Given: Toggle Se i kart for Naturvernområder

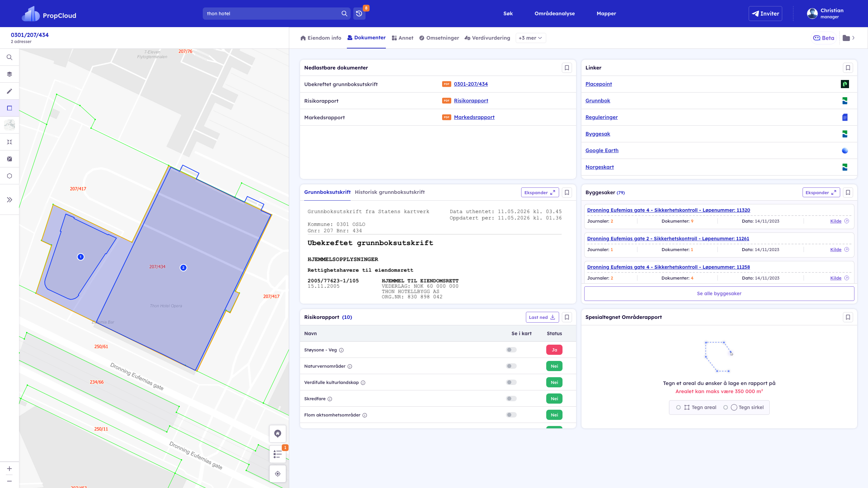Looking at the screenshot, I should tap(511, 366).
